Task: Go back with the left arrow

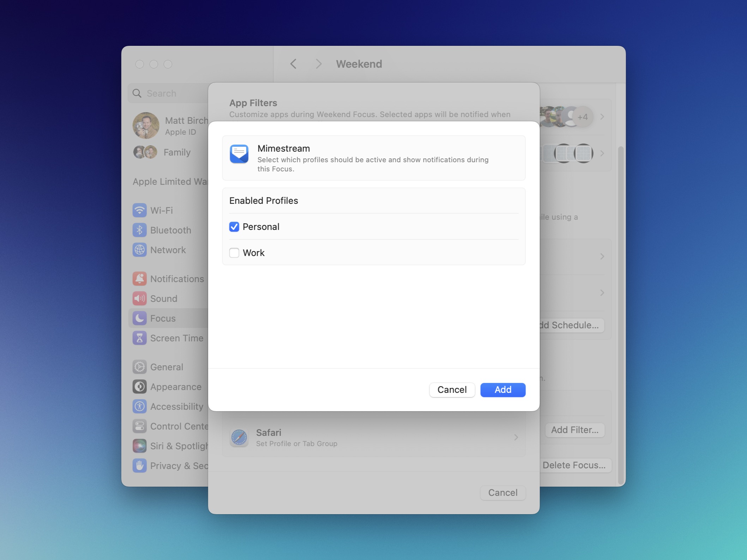Action: point(293,64)
